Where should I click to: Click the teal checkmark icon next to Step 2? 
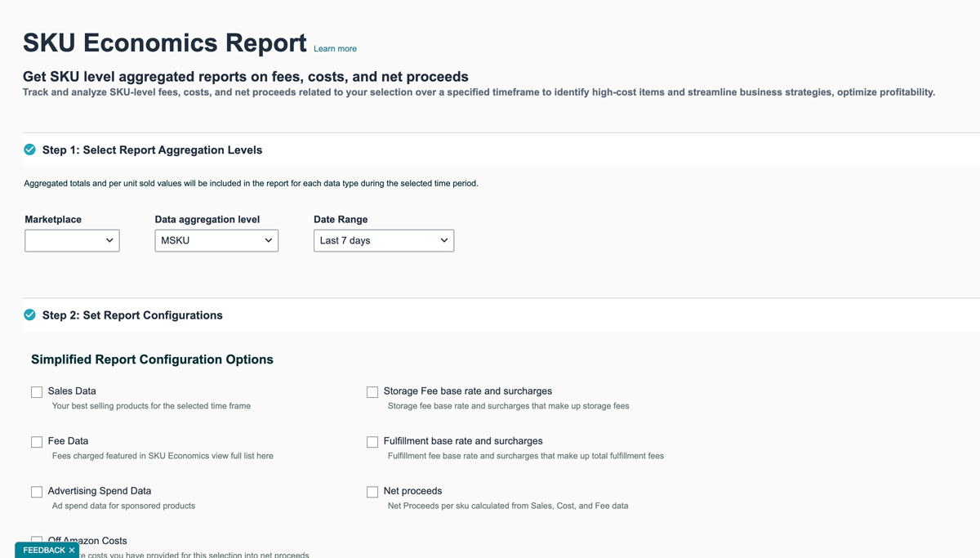point(29,315)
